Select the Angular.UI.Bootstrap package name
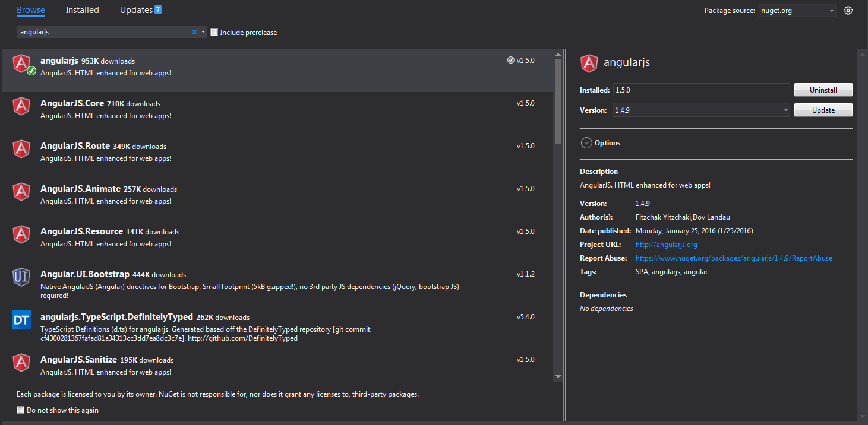Screen dimensions: 868x425 [x=85, y=274]
